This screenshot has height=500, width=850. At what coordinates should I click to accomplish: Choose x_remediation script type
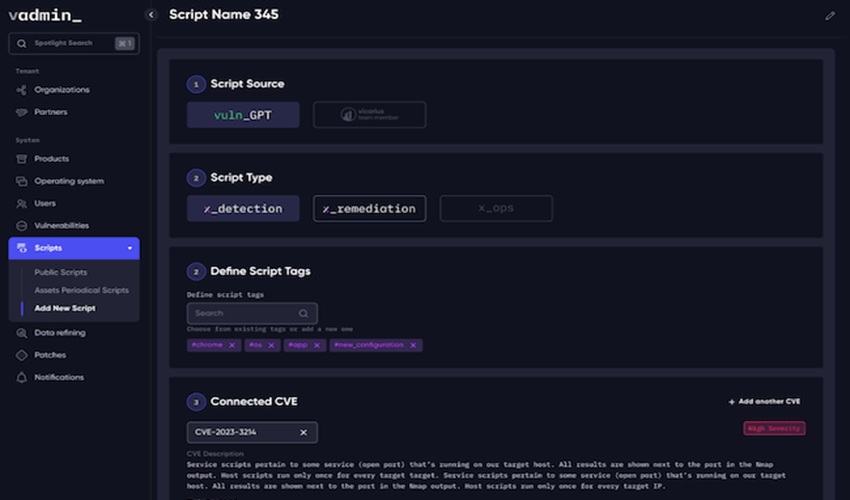(x=370, y=209)
